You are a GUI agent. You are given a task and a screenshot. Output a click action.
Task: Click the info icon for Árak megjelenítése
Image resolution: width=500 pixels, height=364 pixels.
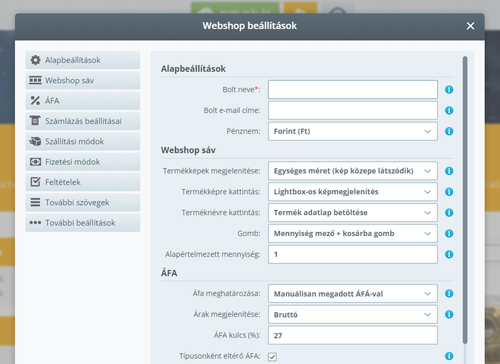click(x=449, y=314)
